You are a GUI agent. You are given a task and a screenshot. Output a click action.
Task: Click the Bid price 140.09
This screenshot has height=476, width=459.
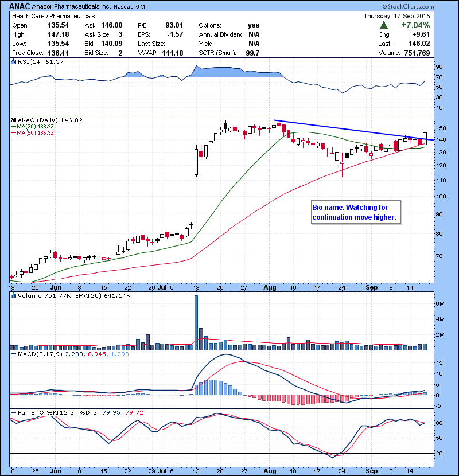[x=112, y=44]
